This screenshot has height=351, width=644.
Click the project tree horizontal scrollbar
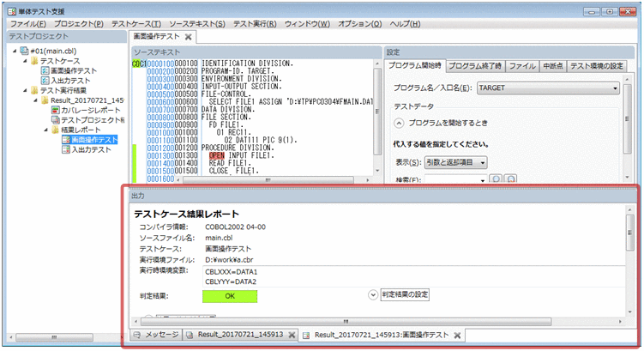coord(56,337)
